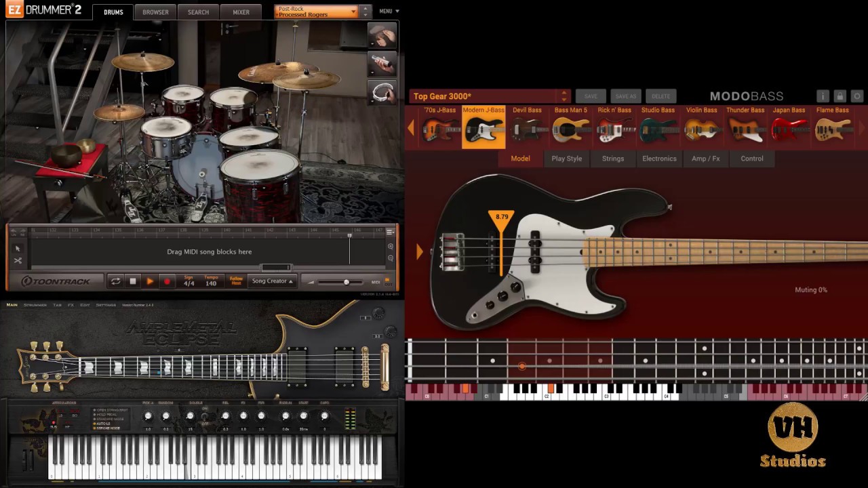
Task: Switch to the Browser tab
Action: 155,12
